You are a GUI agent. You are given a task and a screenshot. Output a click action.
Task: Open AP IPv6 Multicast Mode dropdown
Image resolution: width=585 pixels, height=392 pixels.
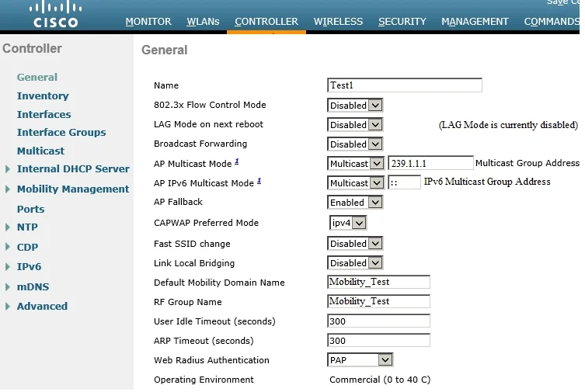coord(356,183)
